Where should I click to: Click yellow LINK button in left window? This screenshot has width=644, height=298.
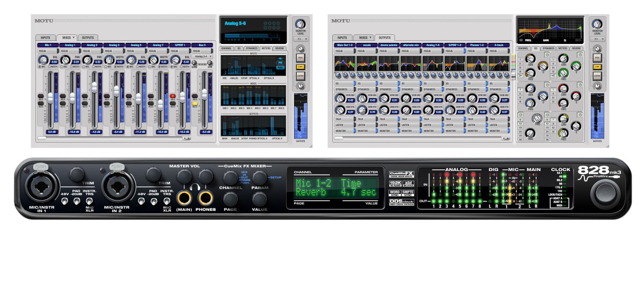300,66
